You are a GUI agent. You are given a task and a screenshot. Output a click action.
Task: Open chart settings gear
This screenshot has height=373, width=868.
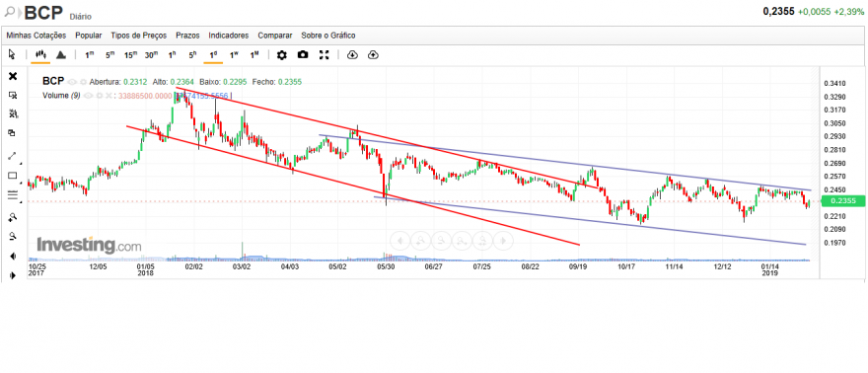pos(282,55)
